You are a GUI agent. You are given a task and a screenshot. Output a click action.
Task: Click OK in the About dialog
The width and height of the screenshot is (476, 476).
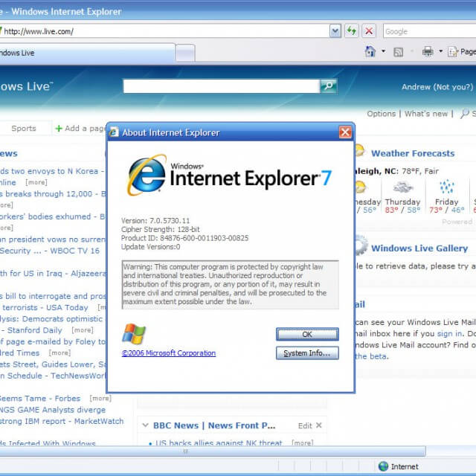click(x=307, y=334)
